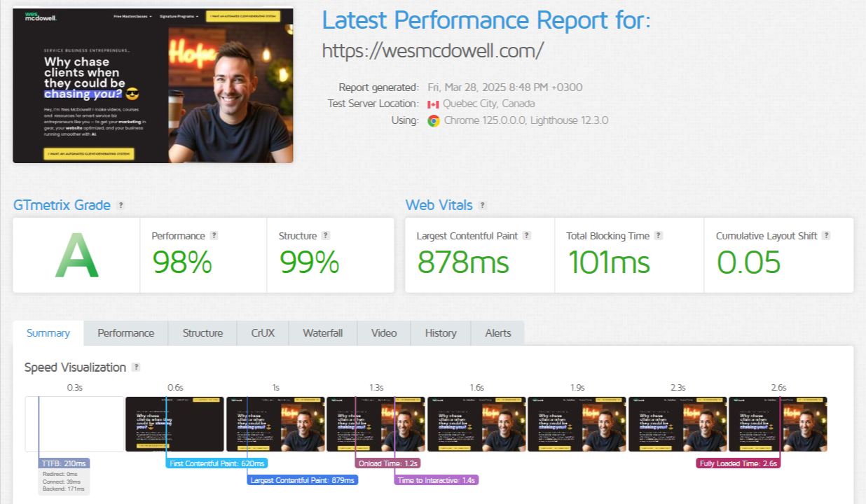The height and width of the screenshot is (504, 866).
Task: Click the 0.6s filmstrip frame
Action: pyautogui.click(x=175, y=424)
